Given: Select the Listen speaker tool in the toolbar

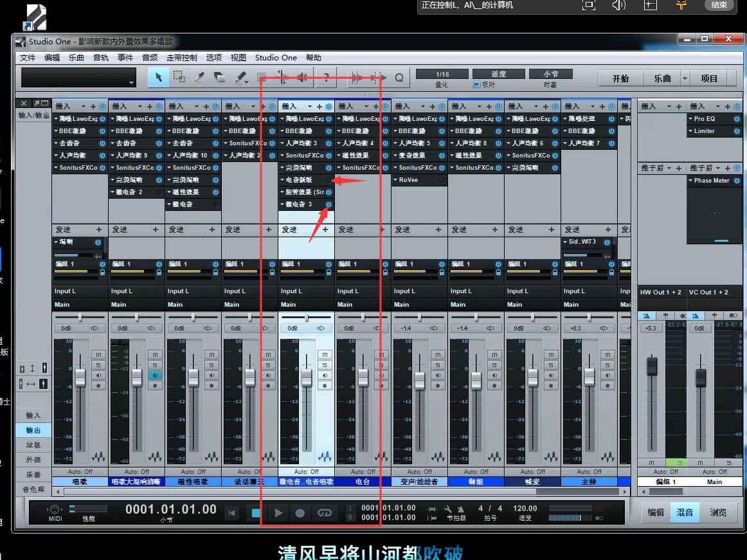Looking at the screenshot, I should [302, 77].
